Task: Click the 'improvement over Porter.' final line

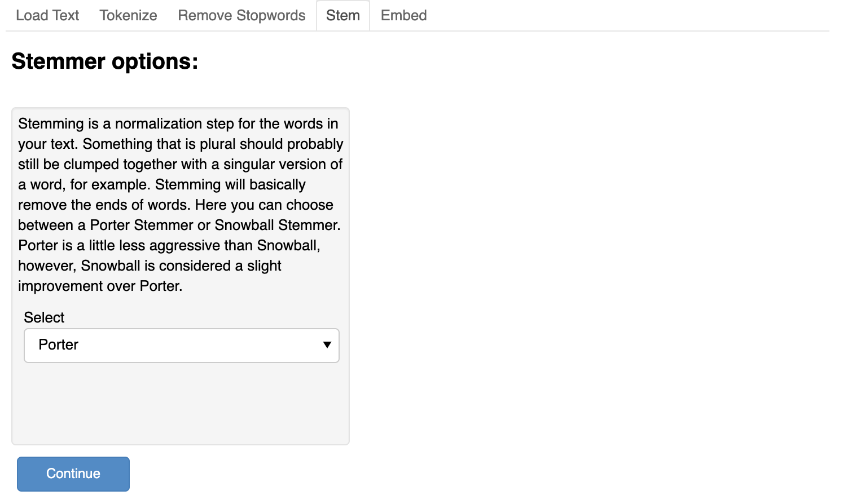Action: click(x=100, y=286)
